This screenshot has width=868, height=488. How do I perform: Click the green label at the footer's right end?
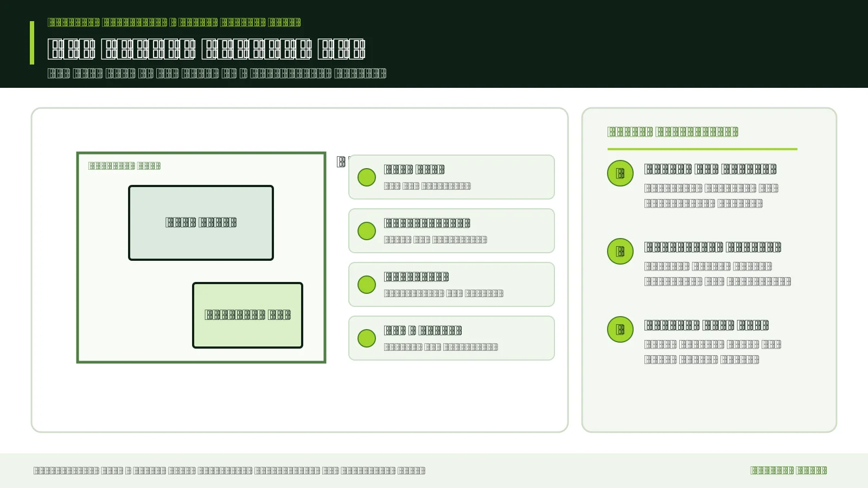click(x=789, y=470)
